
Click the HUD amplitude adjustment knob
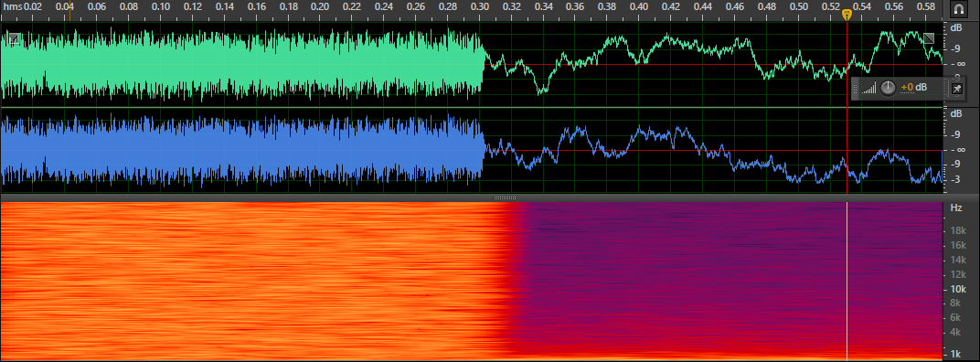(888, 88)
